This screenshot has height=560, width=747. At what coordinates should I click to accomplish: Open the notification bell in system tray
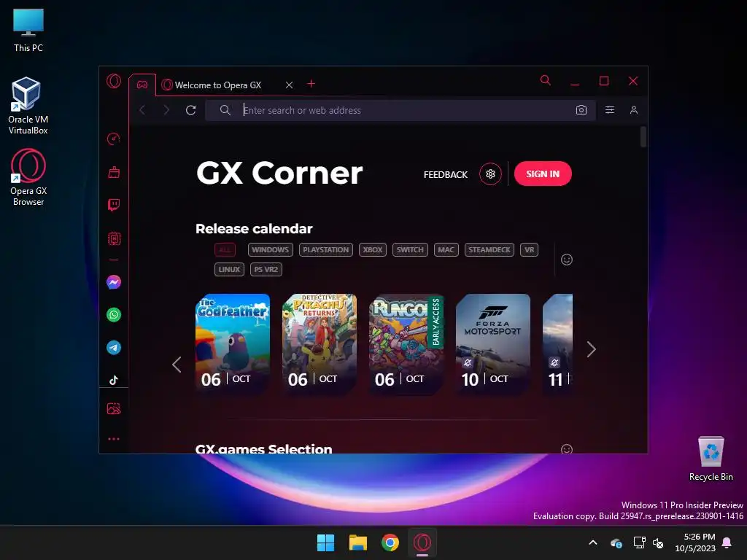pyautogui.click(x=727, y=542)
